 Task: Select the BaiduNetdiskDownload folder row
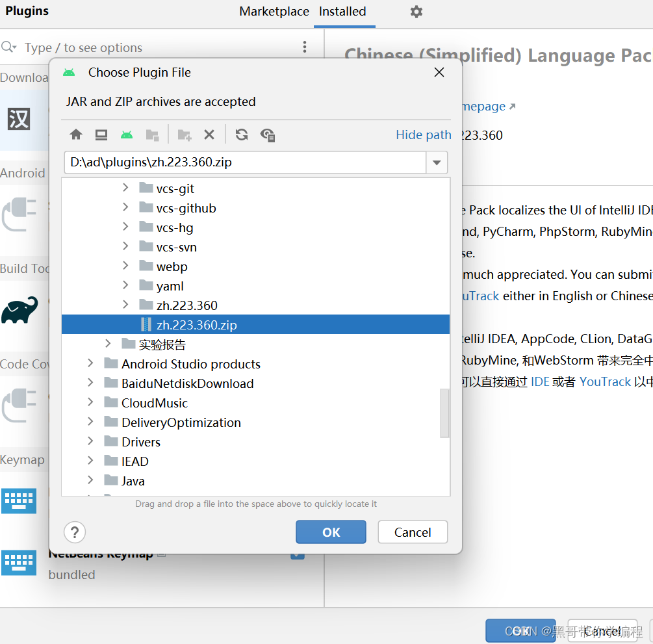pos(256,383)
